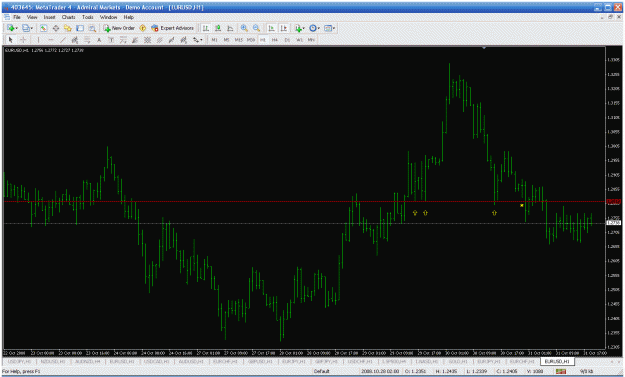Viewport: 625px width, 377px height.
Task: Click the Default profile in status bar
Action: pyautogui.click(x=321, y=371)
